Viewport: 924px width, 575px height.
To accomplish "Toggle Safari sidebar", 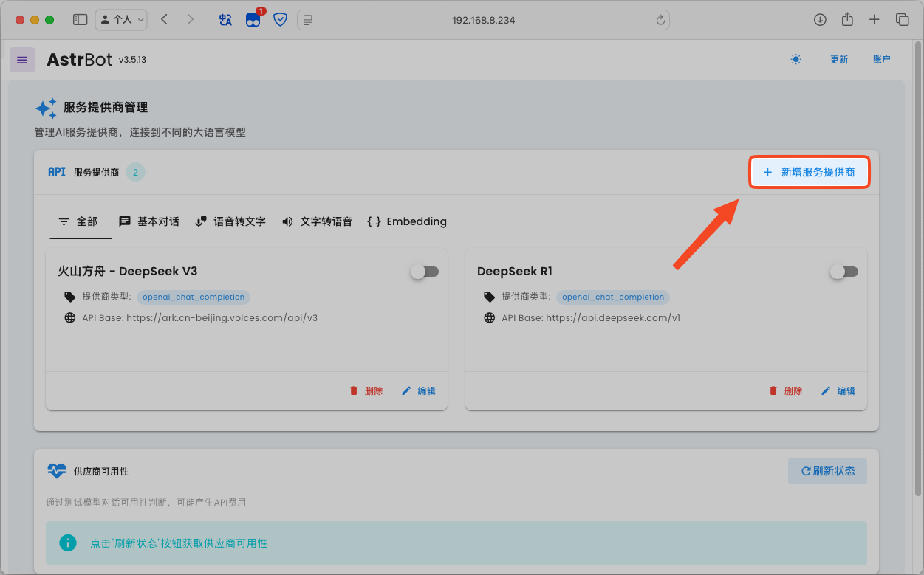I will click(81, 20).
